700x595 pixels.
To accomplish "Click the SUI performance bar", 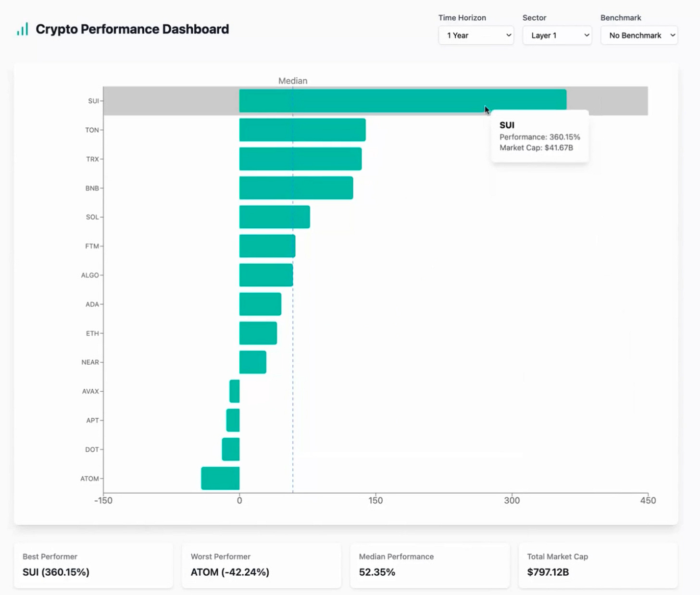I will (x=403, y=101).
